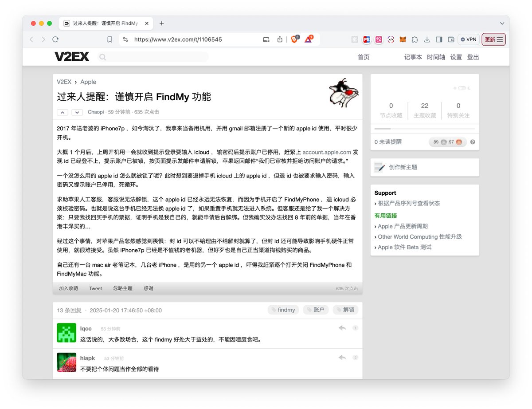Reload the V2EX page
The image size is (532, 409).
55,39
